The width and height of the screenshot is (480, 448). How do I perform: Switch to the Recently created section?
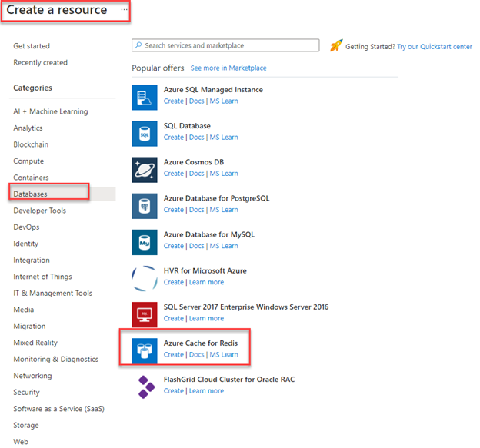point(40,63)
